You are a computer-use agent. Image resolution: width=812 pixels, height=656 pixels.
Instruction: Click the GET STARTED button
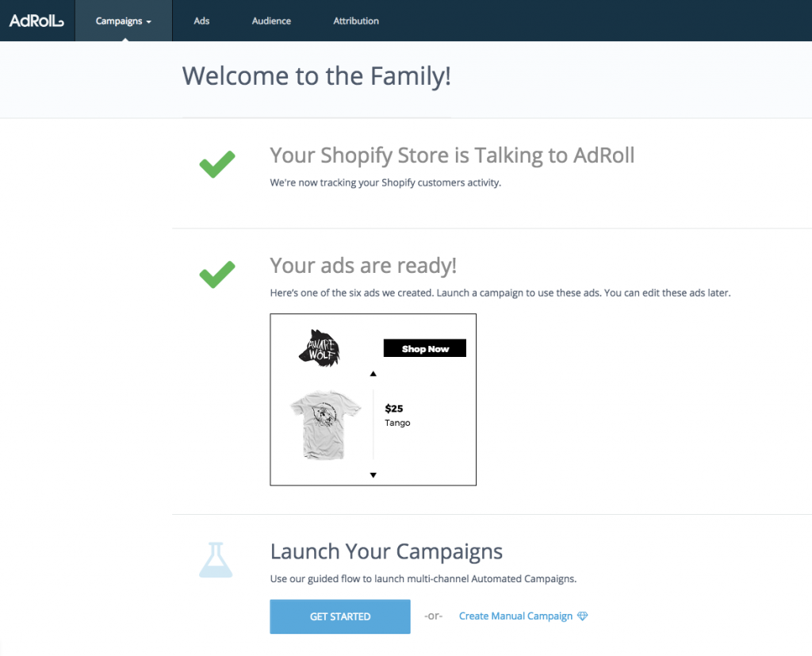(340, 616)
